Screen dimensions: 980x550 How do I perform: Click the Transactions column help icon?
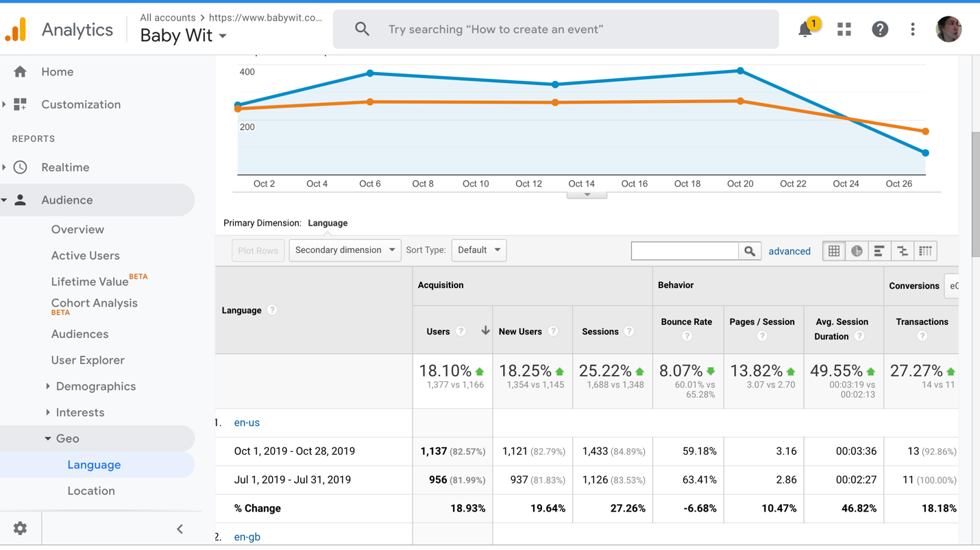[922, 336]
